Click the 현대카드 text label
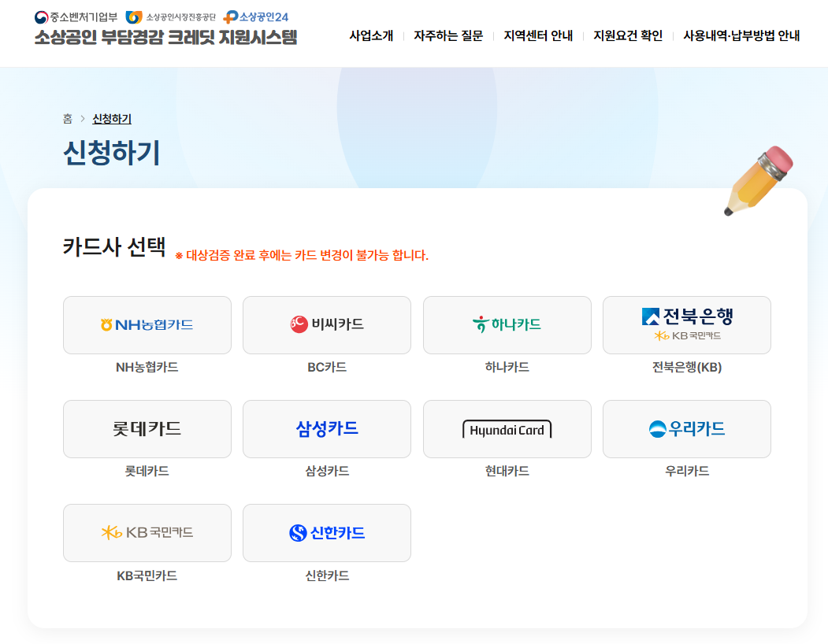 (x=507, y=471)
